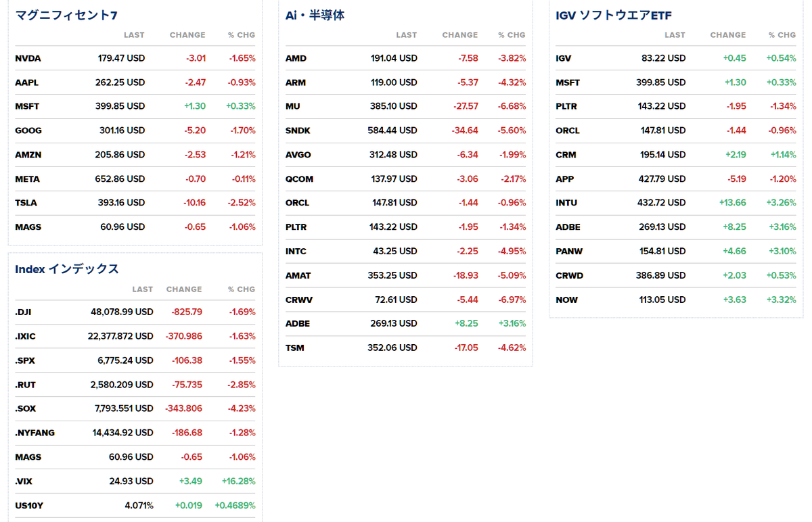The width and height of the screenshot is (812, 522).
Task: Click PANW last price 154.81 USD
Action: [663, 252]
